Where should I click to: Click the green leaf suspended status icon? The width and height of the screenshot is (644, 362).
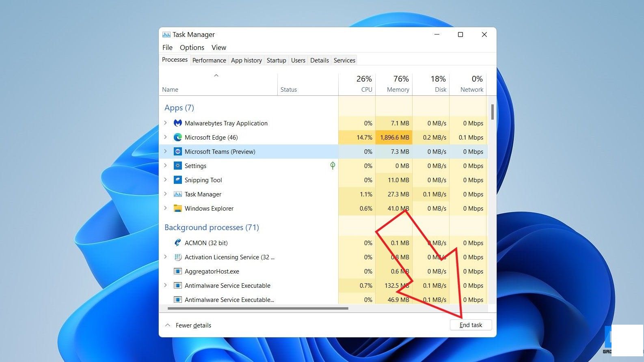[333, 165]
